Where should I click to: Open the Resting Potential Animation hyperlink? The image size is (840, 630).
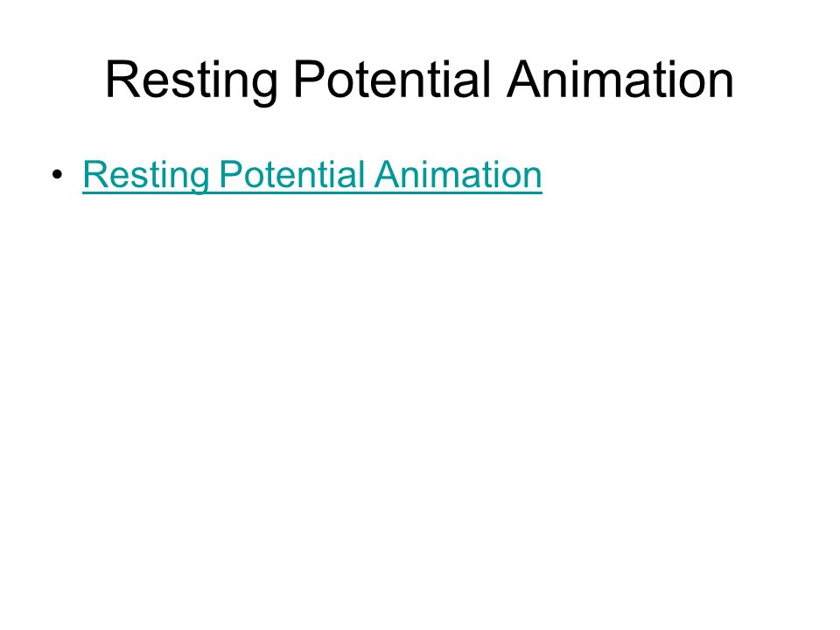coord(312,175)
